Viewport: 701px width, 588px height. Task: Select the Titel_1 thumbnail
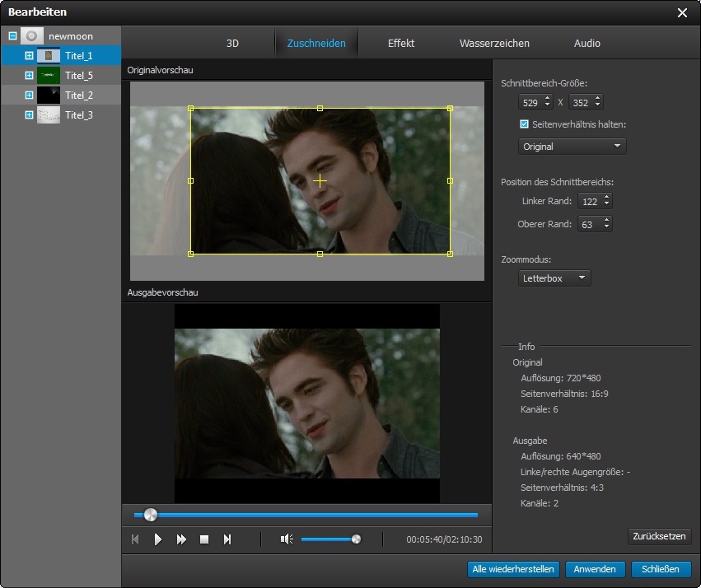49,55
